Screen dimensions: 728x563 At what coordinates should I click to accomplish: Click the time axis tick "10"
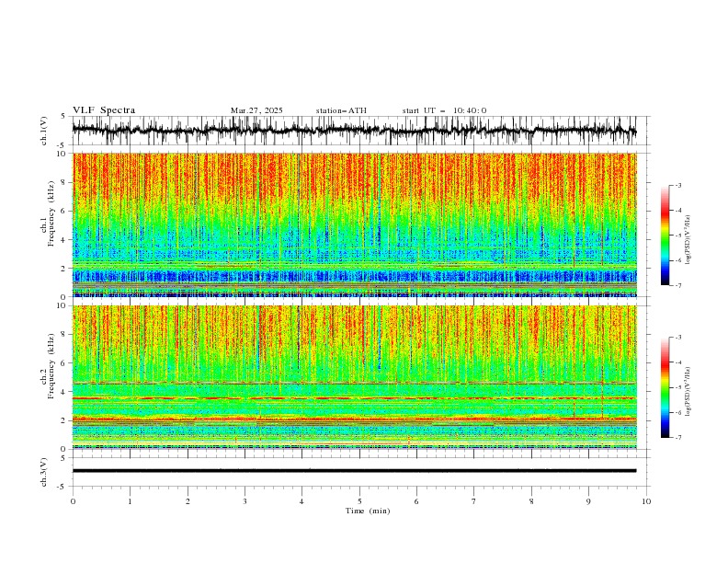coord(646,501)
